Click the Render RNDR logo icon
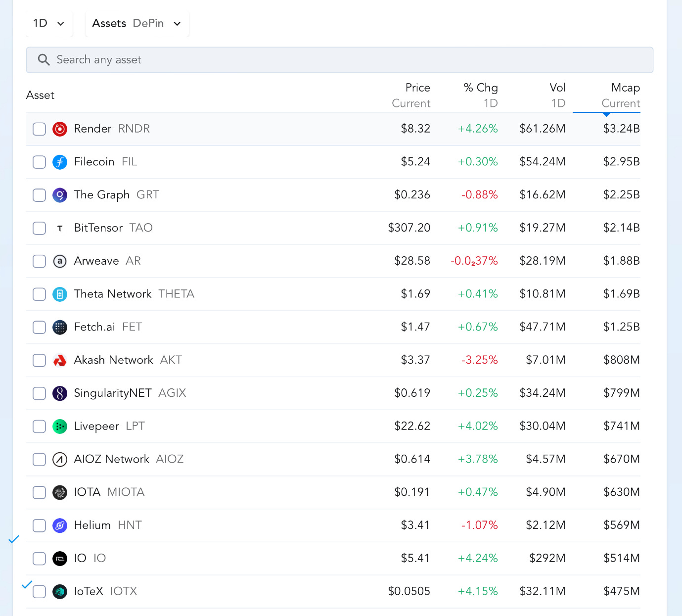The image size is (682, 616). [60, 129]
